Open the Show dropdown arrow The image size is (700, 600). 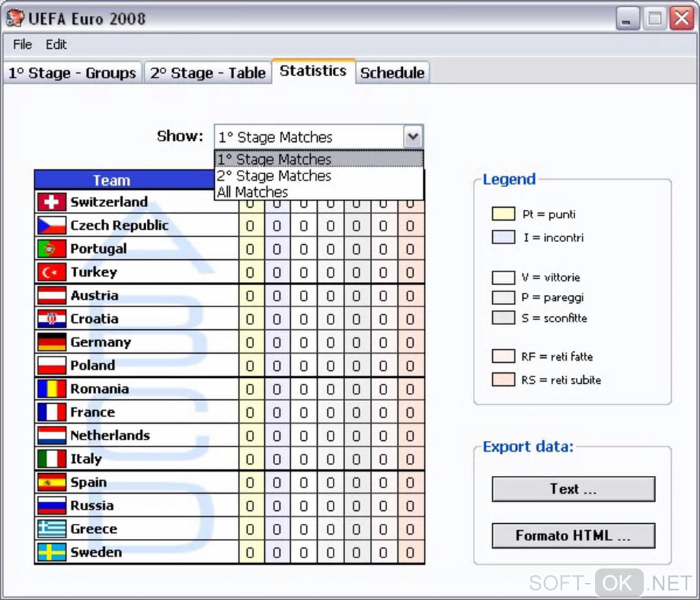pyautogui.click(x=413, y=136)
